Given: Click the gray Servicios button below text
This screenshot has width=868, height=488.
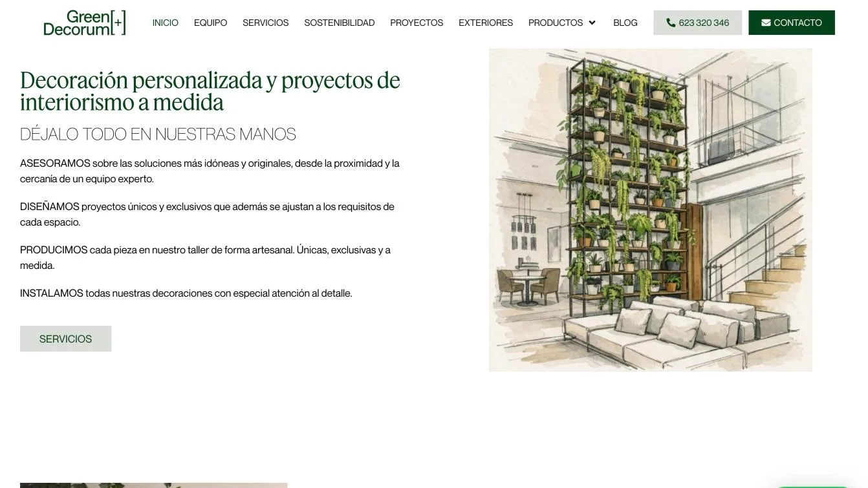Looking at the screenshot, I should coord(66,339).
